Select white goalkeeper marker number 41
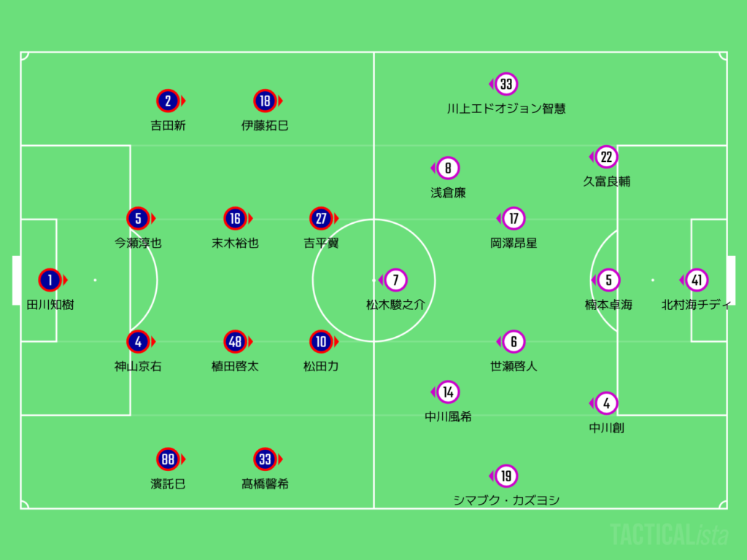 (x=696, y=280)
